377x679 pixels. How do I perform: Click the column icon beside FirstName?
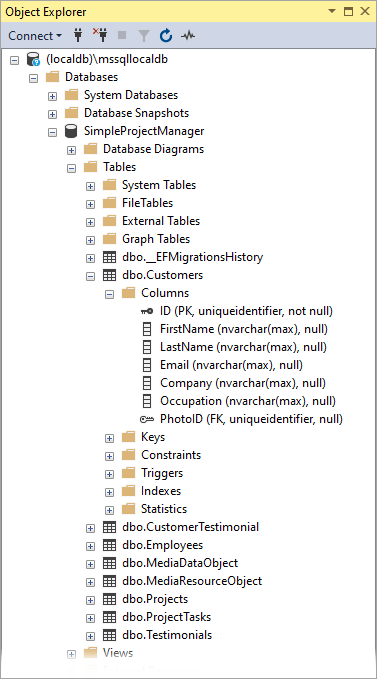pyautogui.click(x=147, y=329)
